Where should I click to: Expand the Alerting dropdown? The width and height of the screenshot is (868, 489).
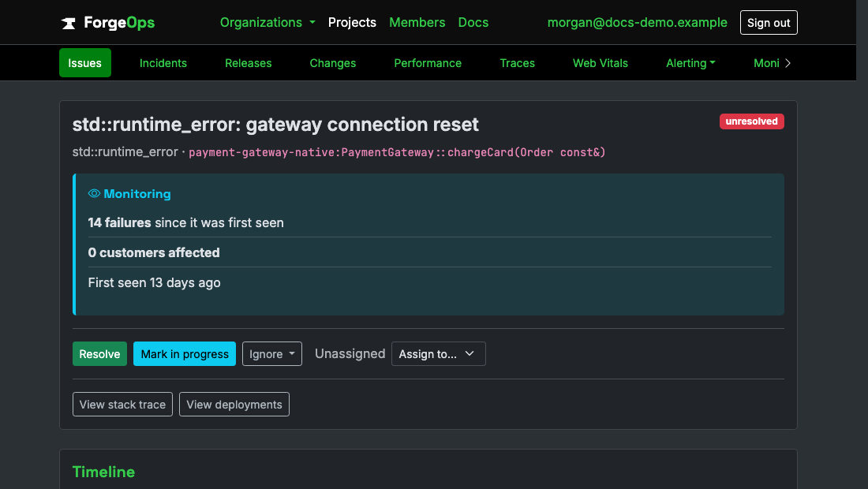(x=690, y=63)
